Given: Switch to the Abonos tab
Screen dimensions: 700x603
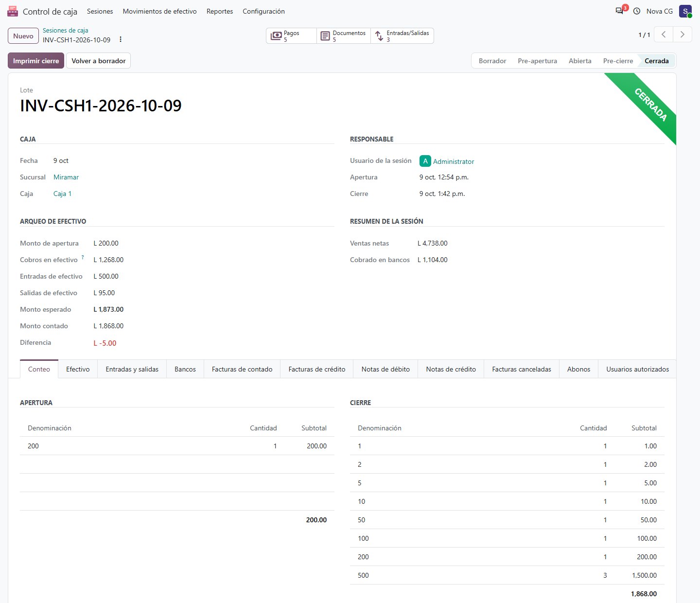Looking at the screenshot, I should coord(579,369).
